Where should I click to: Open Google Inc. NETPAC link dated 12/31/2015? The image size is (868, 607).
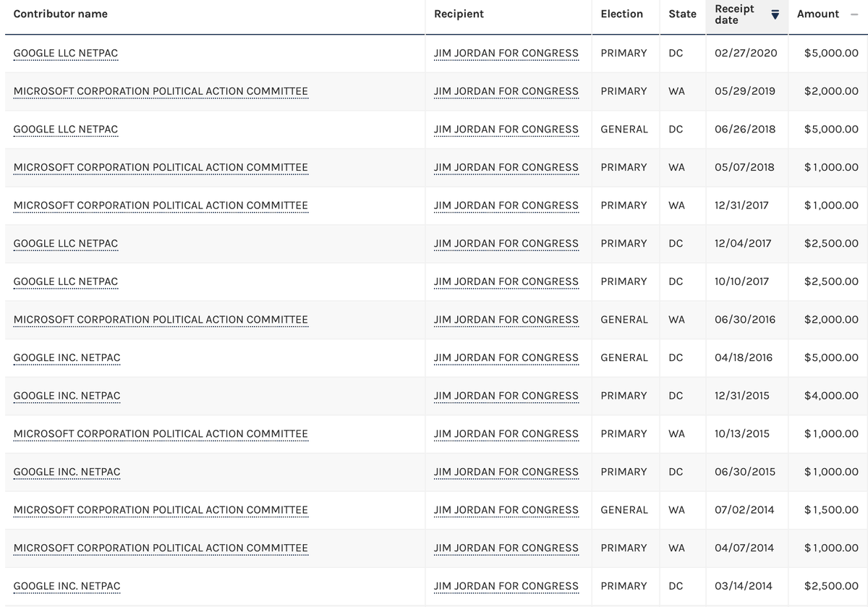[67, 396]
